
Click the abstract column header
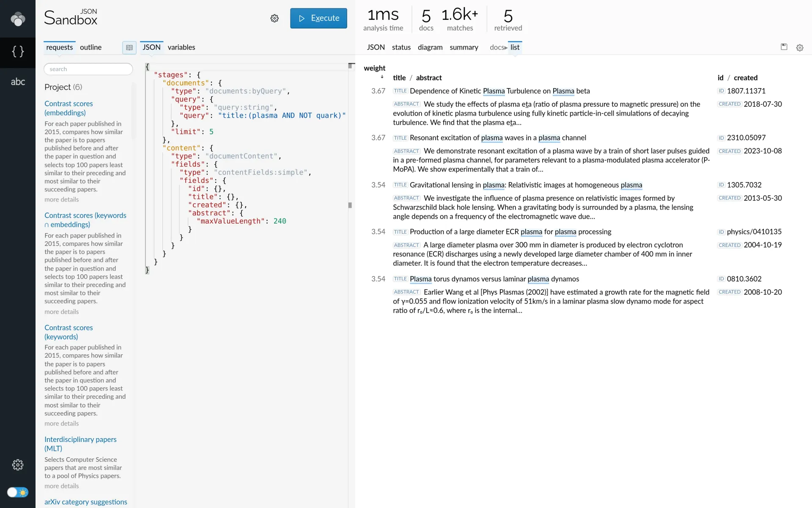tap(429, 78)
